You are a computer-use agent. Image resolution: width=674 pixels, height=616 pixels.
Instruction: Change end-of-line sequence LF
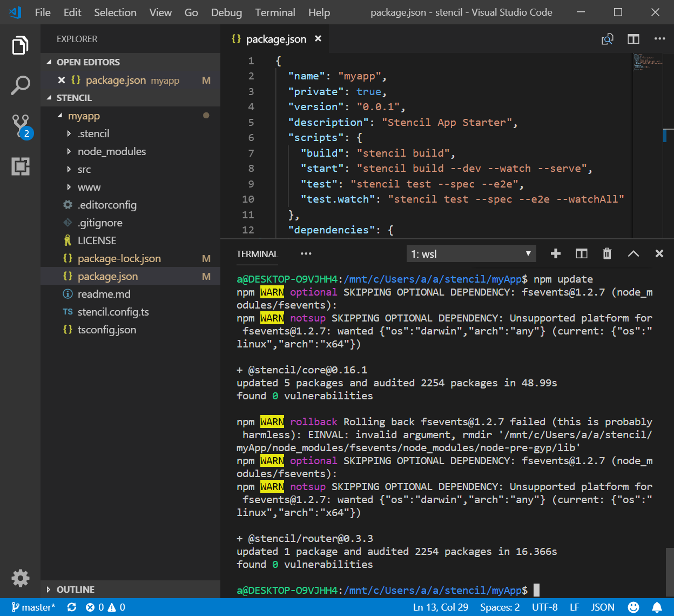tap(575, 607)
